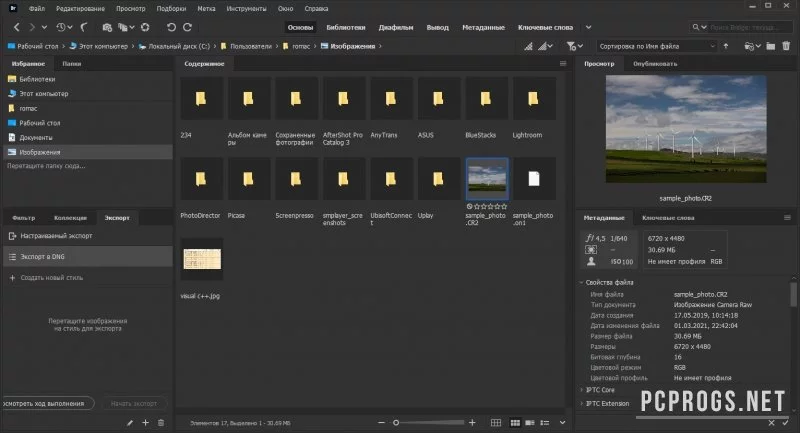The image size is (800, 433).
Task: Open thumbnail quality options dropdown
Action: point(545,46)
